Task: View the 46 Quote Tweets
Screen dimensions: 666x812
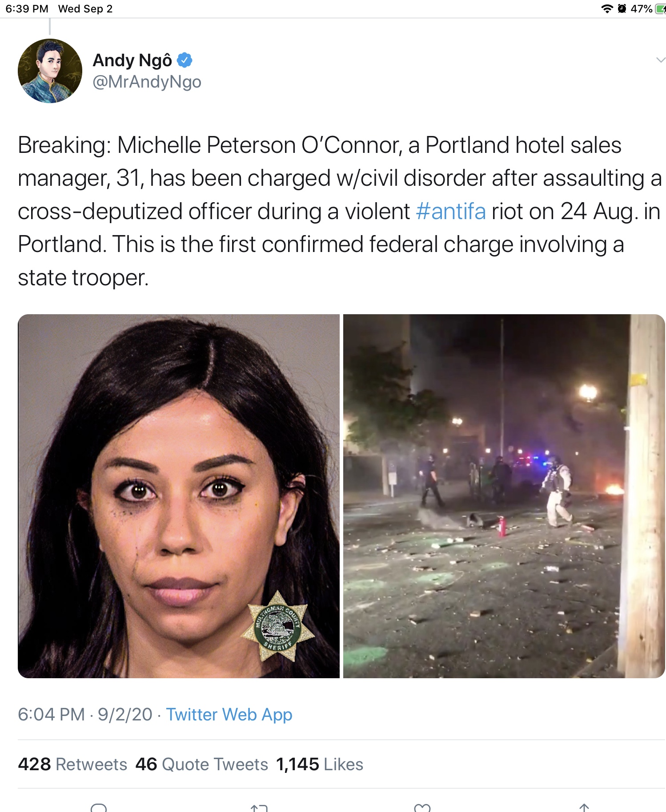Action: pyautogui.click(x=201, y=764)
